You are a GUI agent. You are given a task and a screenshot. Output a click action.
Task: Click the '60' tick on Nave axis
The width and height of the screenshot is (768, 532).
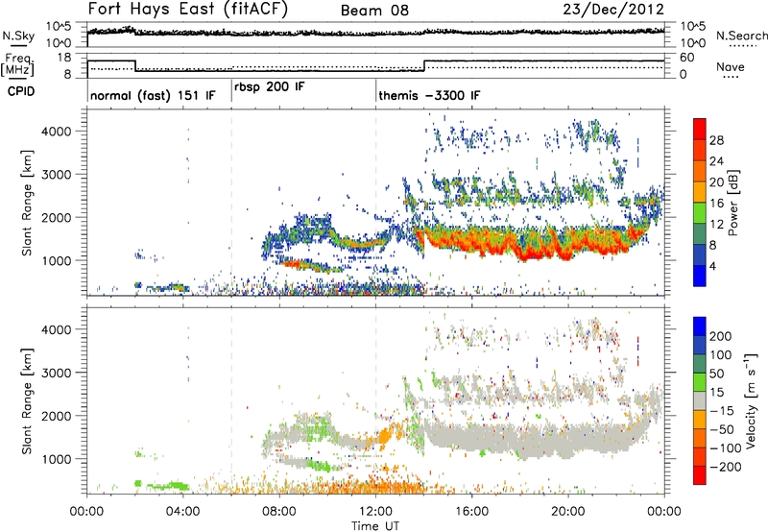[687, 58]
